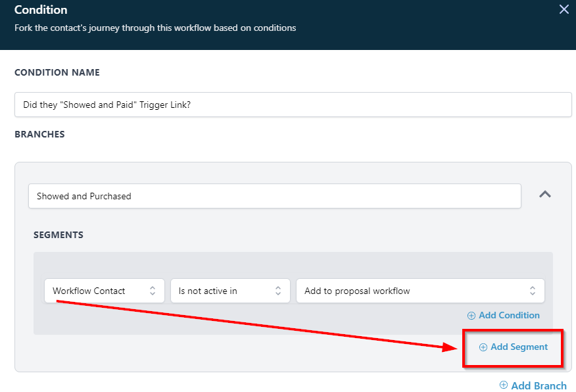The width and height of the screenshot is (576, 392).
Task: Click the BRANCHES section heading
Action: click(39, 134)
